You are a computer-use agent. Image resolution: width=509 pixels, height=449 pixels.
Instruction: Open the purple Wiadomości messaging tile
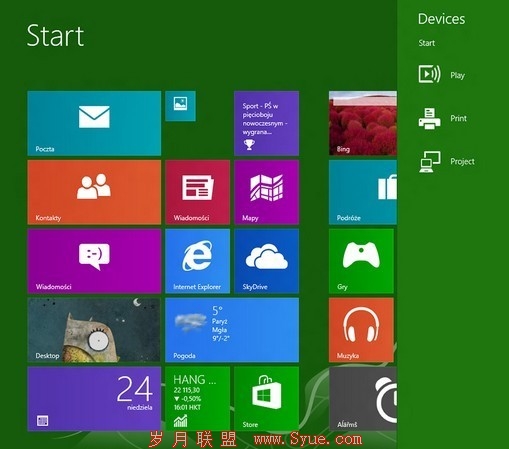coord(94,261)
